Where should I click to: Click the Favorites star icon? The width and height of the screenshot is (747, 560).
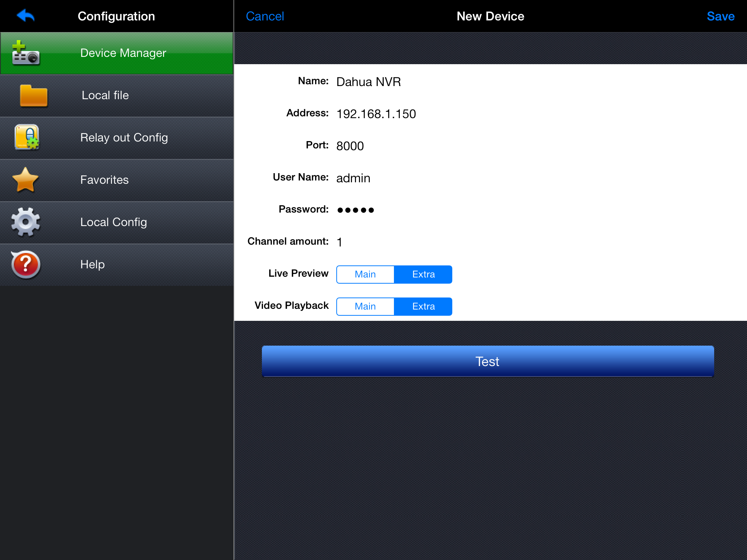(25, 180)
